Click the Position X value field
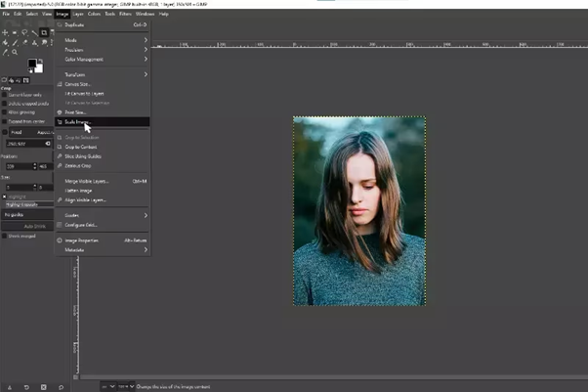588x392 pixels. tap(19, 166)
